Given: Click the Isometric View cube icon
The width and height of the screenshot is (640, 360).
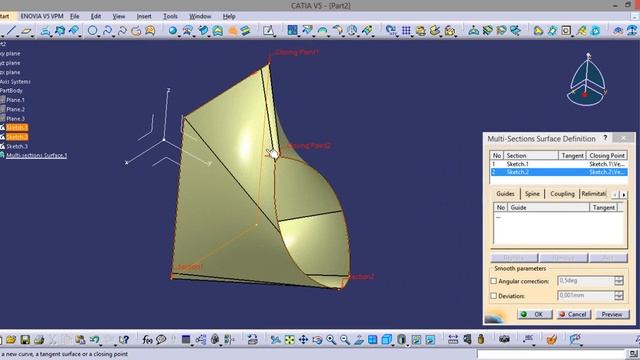Looking at the screenshot, I should (x=387, y=340).
